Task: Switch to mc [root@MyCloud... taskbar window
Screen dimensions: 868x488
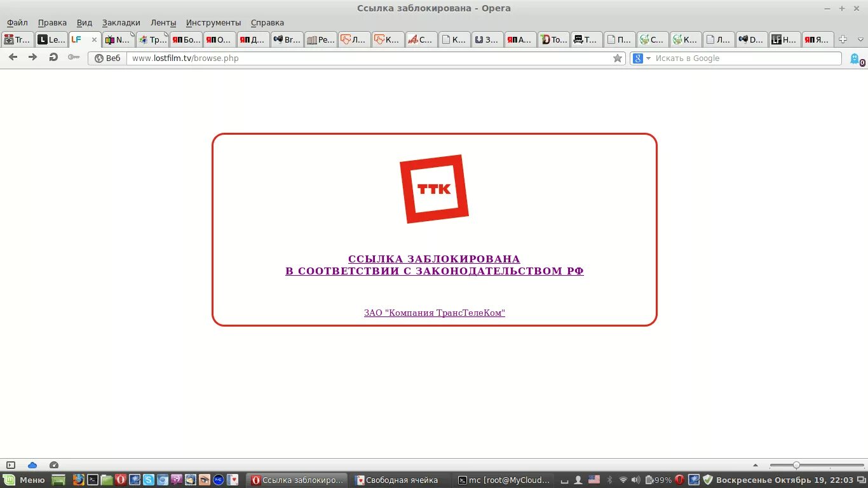Action: tap(503, 480)
